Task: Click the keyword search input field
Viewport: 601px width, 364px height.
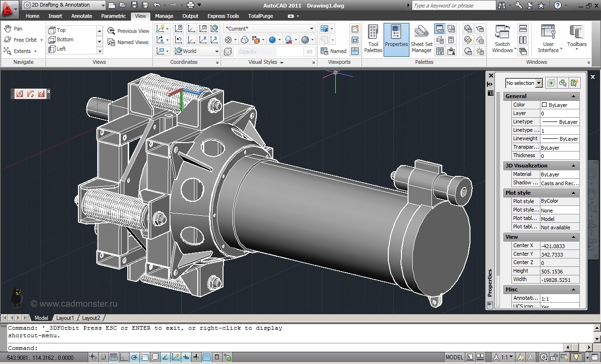Action: 454,5
